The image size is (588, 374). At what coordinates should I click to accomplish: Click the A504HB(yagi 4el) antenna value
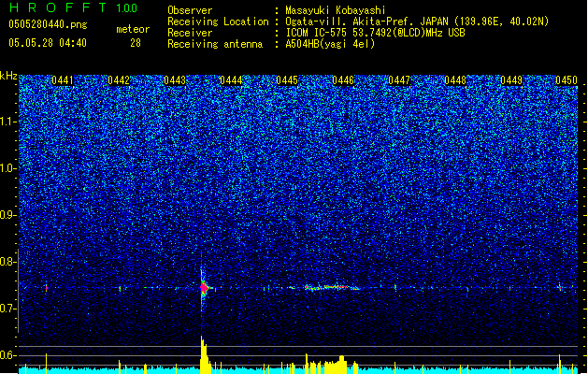tap(330, 44)
